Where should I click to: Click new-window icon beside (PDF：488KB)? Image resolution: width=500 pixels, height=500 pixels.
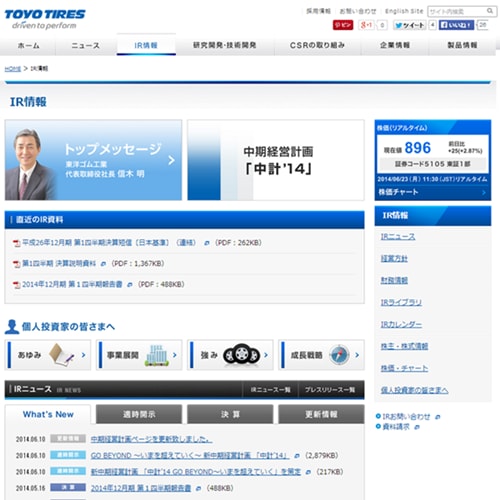click(x=130, y=285)
